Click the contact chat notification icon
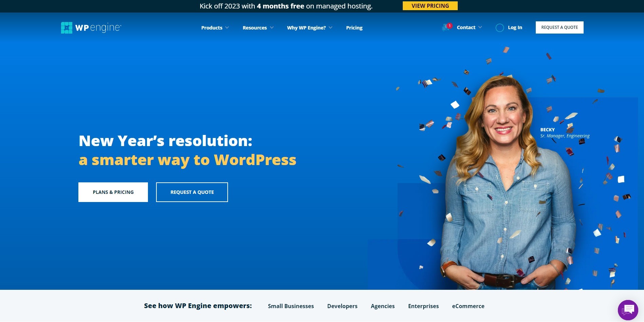 (x=447, y=27)
